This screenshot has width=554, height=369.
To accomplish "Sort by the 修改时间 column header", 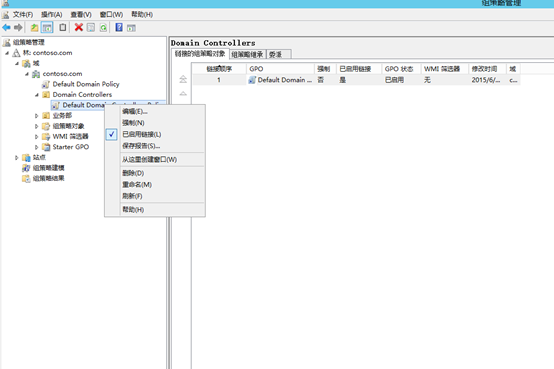I will coord(487,69).
